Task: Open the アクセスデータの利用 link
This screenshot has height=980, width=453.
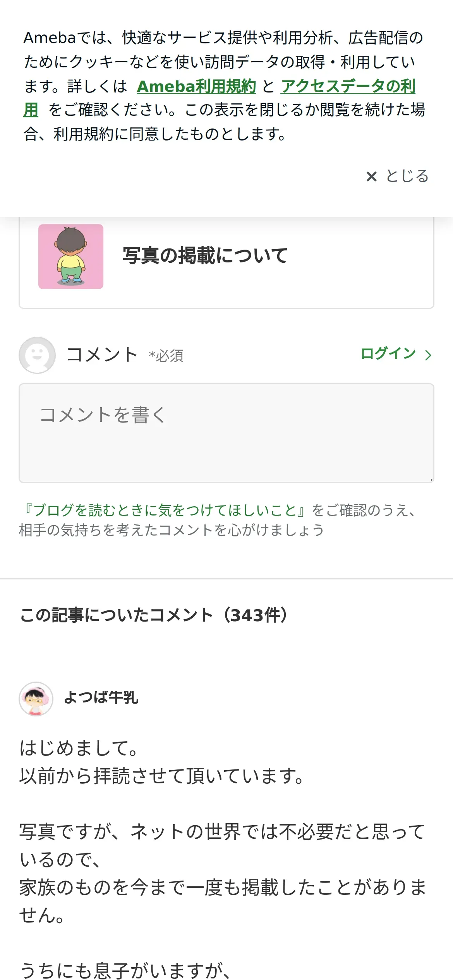Action: [348, 86]
